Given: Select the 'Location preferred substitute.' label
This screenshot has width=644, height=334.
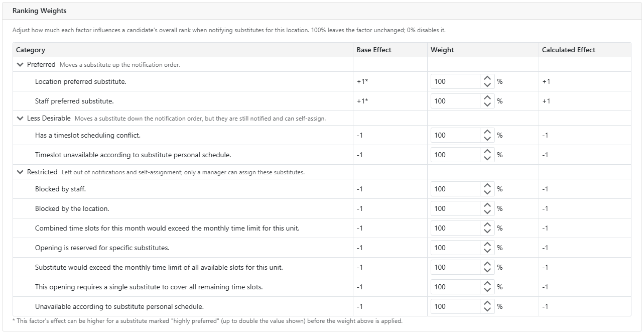Looking at the screenshot, I should coord(81,81).
